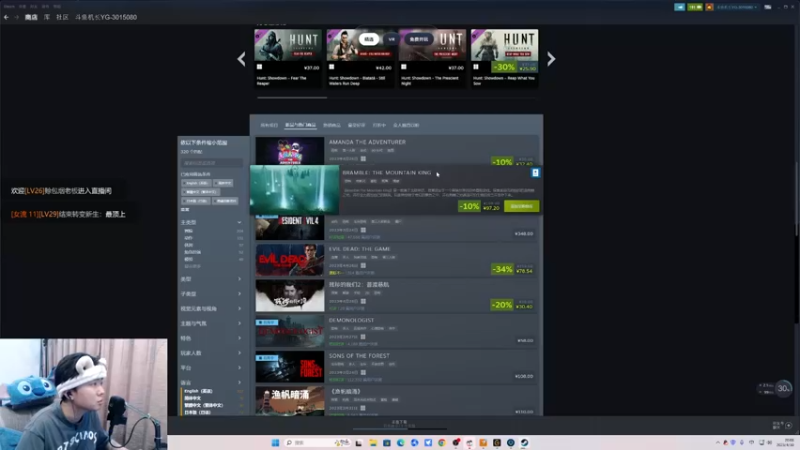Screen dimensions: 800x450
Task: Click the -20% discount badge in list
Action: click(502, 305)
